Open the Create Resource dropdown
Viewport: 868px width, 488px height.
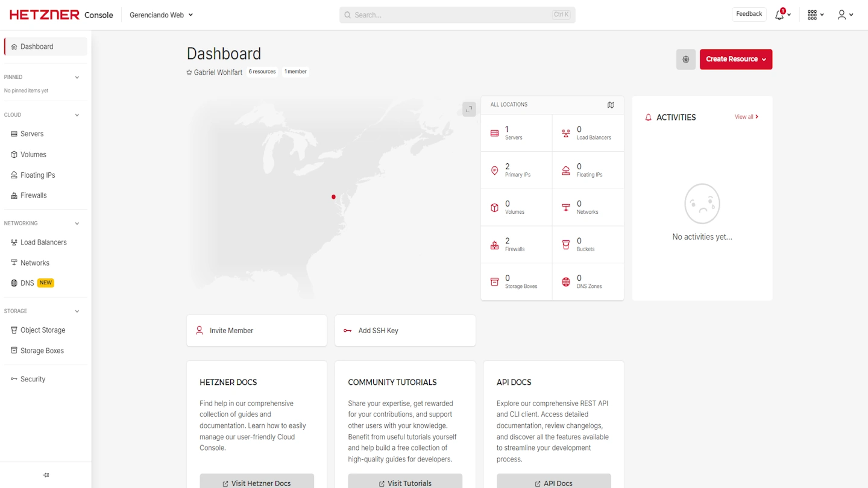(735, 60)
